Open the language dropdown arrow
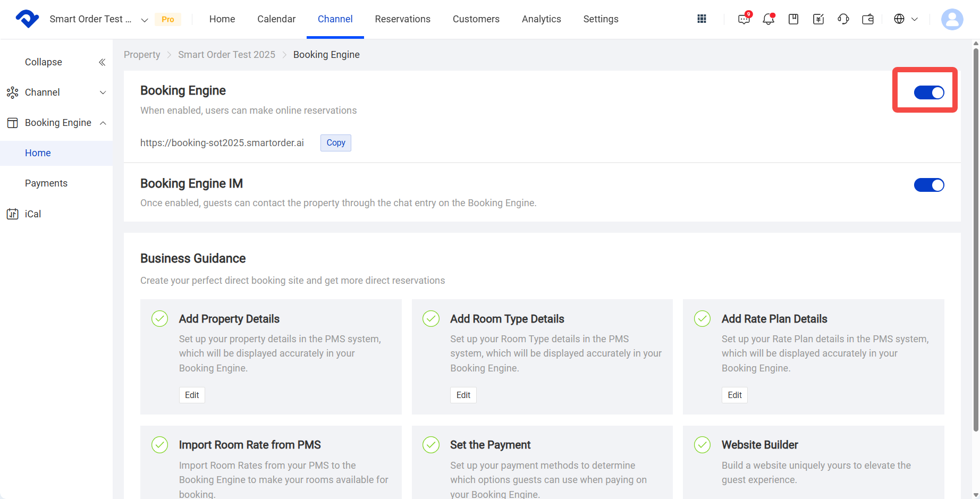Screen dimensions: 980x499 [x=915, y=19]
